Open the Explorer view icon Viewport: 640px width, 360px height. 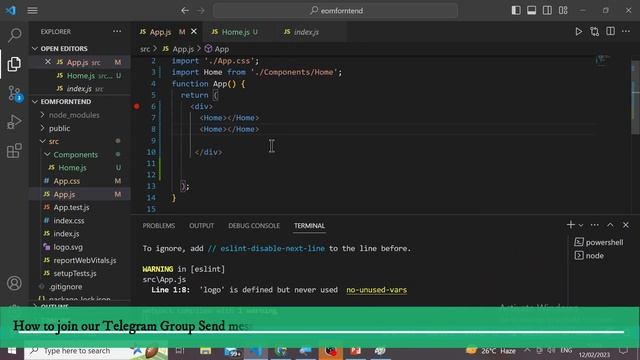click(x=14, y=64)
